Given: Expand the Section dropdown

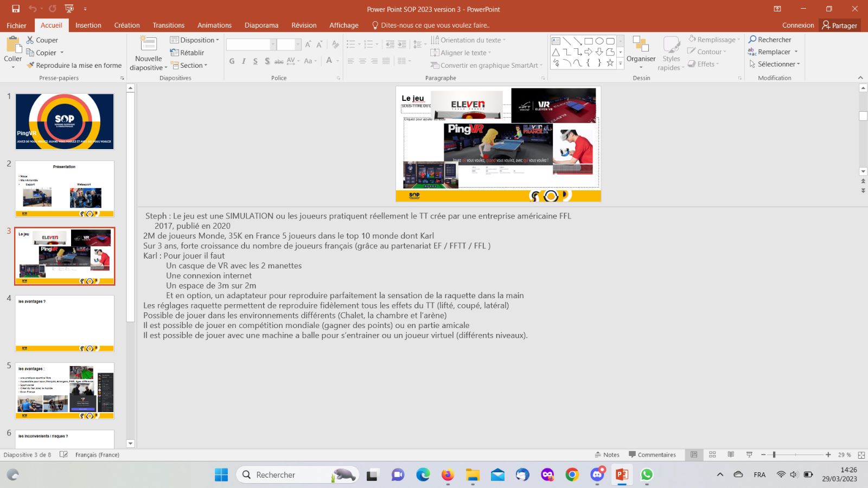Looking at the screenshot, I should tap(190, 65).
